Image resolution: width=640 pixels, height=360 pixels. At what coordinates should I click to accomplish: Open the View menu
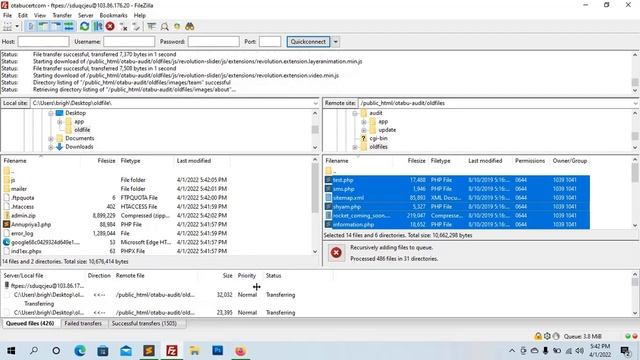pos(40,15)
